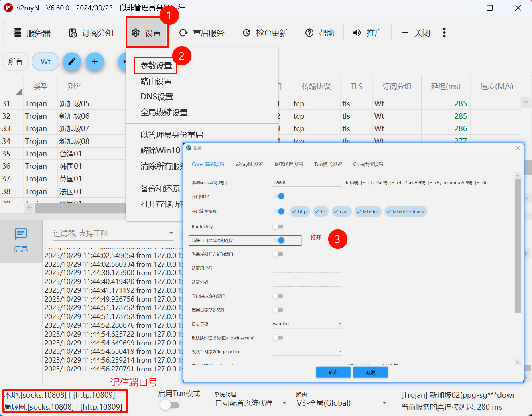Sort by 延迟(ms) column header
This screenshot has height=416, width=532.
pos(446,86)
